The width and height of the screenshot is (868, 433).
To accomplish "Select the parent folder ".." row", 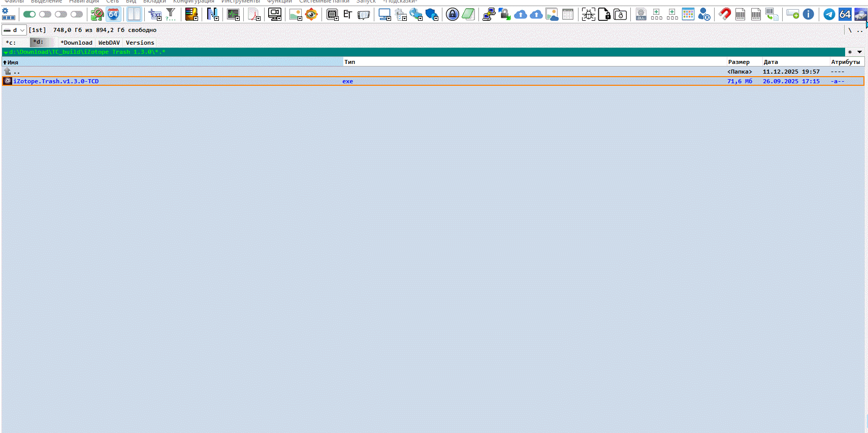I will tap(433, 72).
